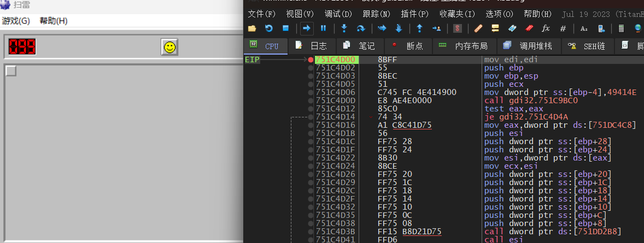This screenshot has height=243, width=644.
Task: Open the calculator tool
Action: (621, 28)
